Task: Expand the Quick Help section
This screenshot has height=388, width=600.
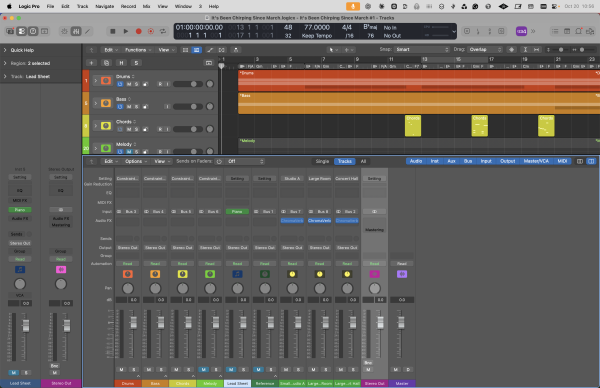Action: (x=5, y=50)
